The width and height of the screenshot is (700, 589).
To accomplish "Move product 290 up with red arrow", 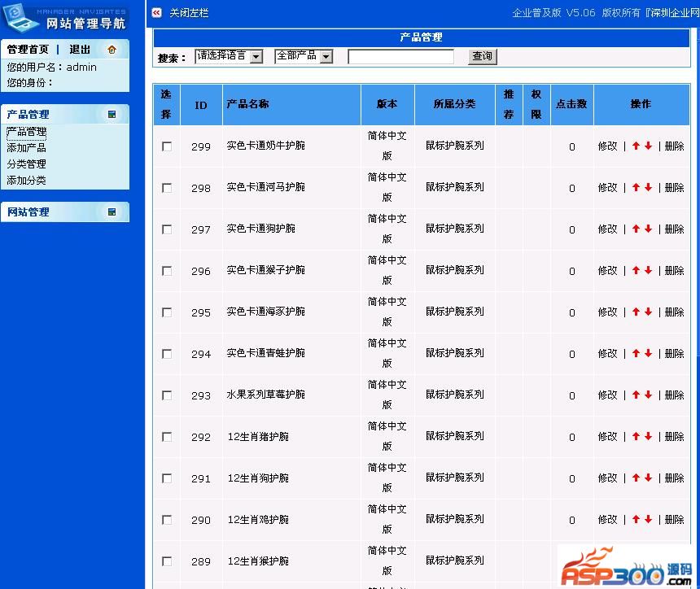I will click(637, 519).
